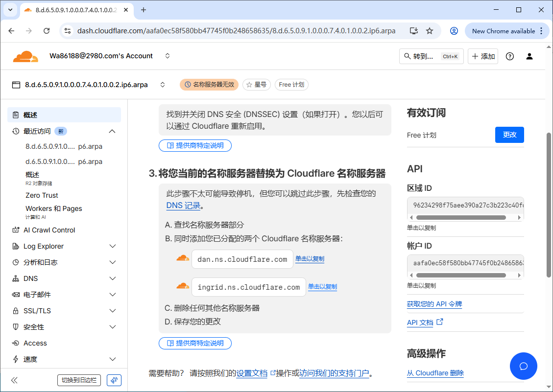Open the support chat bubble
This screenshot has height=392, width=553.
(524, 366)
